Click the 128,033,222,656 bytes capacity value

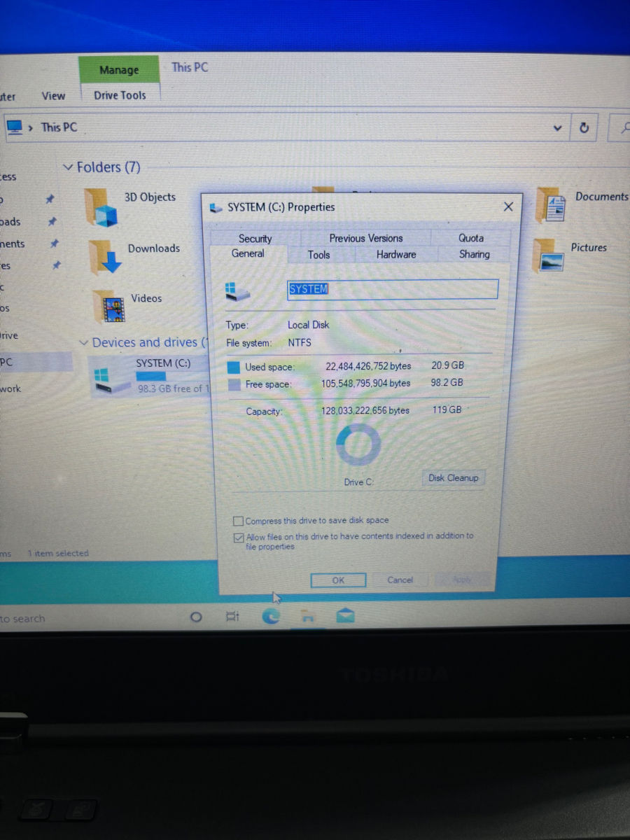click(x=365, y=411)
